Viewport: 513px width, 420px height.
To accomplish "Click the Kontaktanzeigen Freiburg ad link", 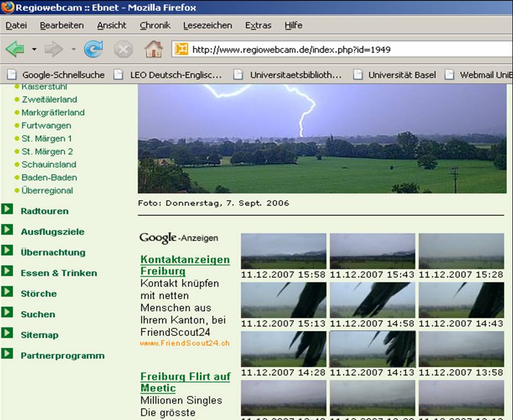I will point(185,265).
